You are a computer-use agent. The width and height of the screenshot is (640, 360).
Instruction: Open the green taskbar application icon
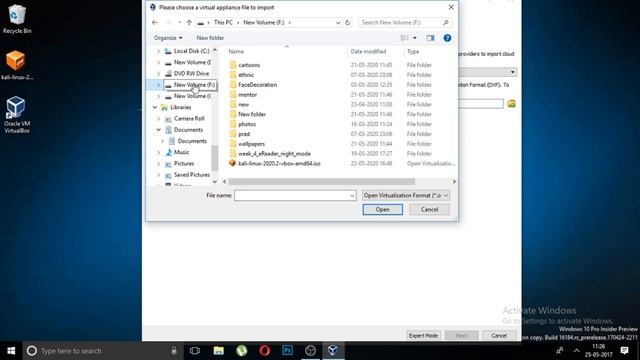(242, 351)
